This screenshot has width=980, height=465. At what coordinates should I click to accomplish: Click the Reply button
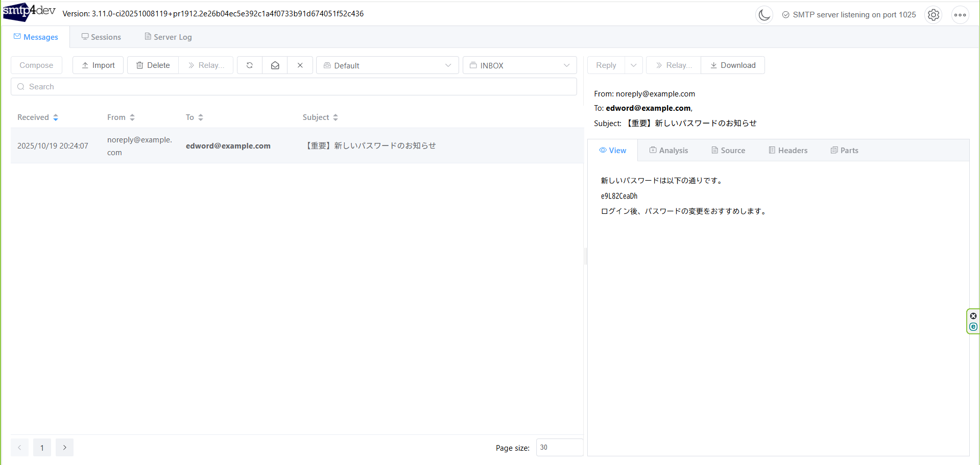point(606,65)
